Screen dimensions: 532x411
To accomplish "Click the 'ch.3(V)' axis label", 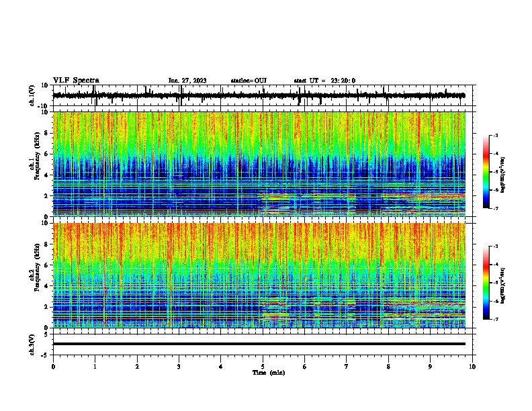I will [32, 345].
